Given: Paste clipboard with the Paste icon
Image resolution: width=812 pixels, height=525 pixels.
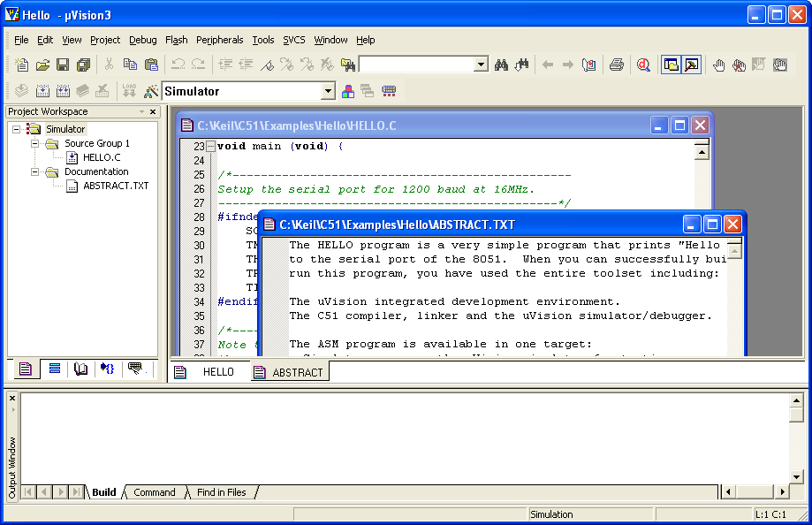Looking at the screenshot, I should click(151, 65).
